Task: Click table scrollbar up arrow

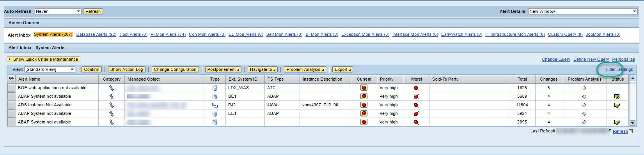Action: coord(633,78)
